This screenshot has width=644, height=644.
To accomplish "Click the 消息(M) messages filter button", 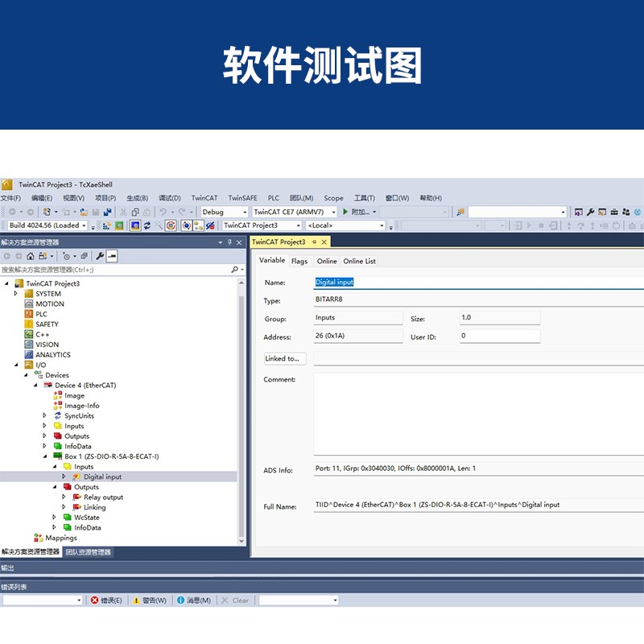I will 193,601.
